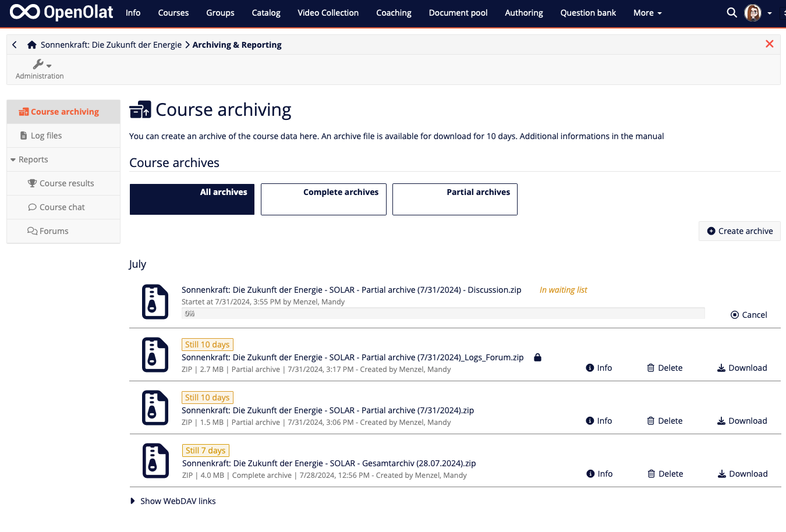Activate the All archives filter
This screenshot has width=786, height=532.
[192, 199]
